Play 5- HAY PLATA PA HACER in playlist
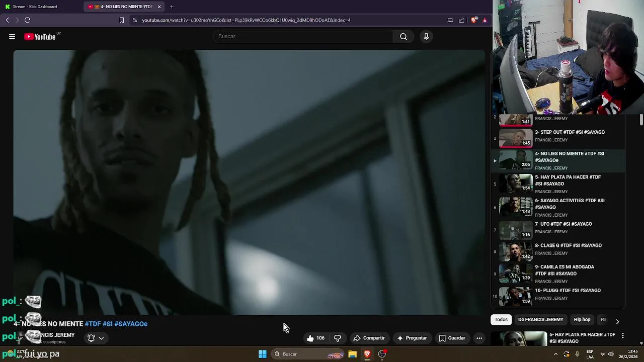644x362 pixels. [x=557, y=184]
